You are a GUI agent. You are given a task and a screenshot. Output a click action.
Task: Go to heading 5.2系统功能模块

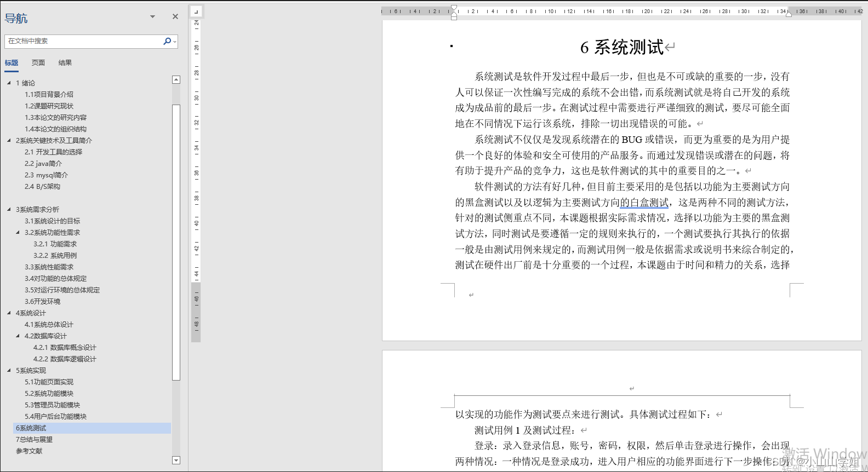pos(49,394)
